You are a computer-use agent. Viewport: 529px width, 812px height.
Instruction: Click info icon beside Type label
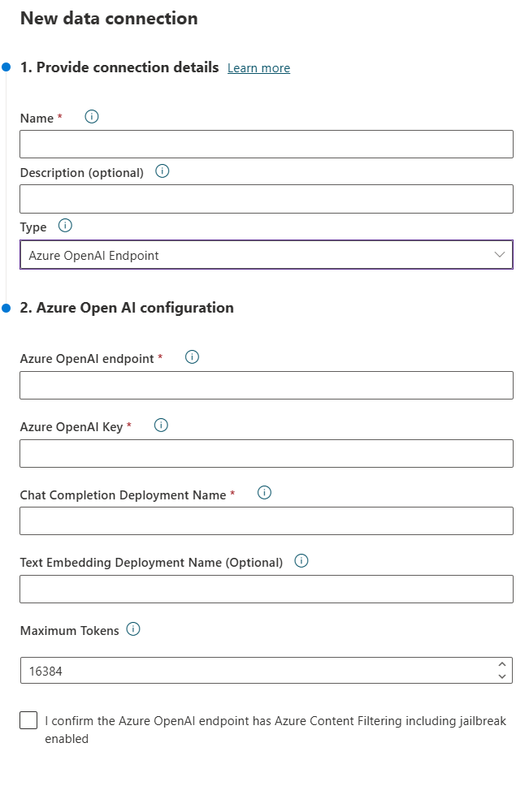[x=65, y=225]
